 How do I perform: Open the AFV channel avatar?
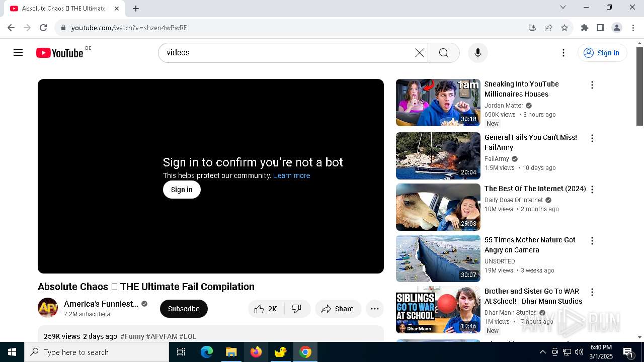[48, 308]
